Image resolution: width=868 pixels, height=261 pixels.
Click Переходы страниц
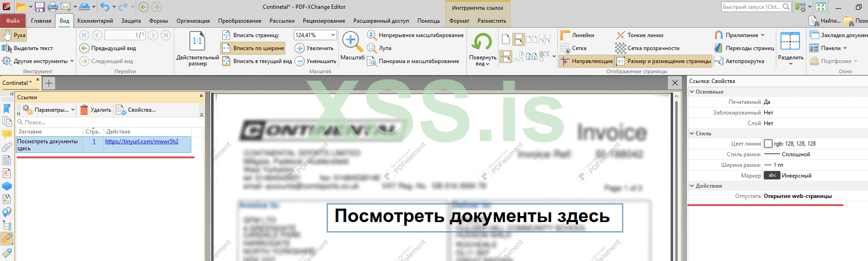coord(744,48)
